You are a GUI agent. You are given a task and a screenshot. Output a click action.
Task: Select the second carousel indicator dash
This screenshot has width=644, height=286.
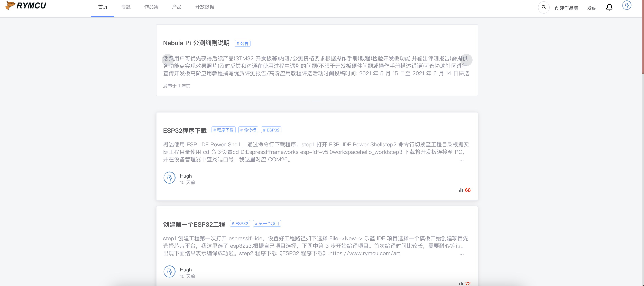click(x=304, y=101)
